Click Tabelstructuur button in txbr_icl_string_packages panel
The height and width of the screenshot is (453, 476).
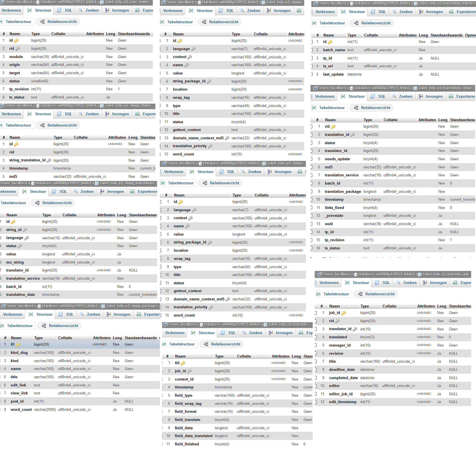click(18, 326)
